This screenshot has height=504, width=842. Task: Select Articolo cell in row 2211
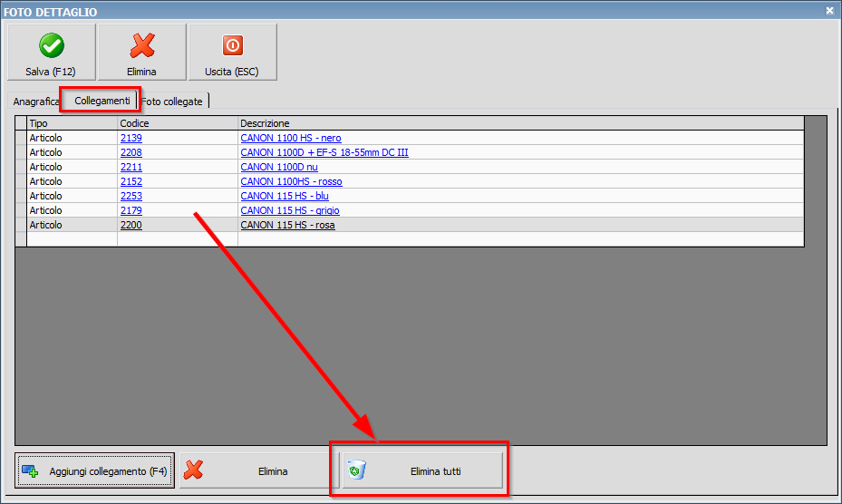(72, 167)
